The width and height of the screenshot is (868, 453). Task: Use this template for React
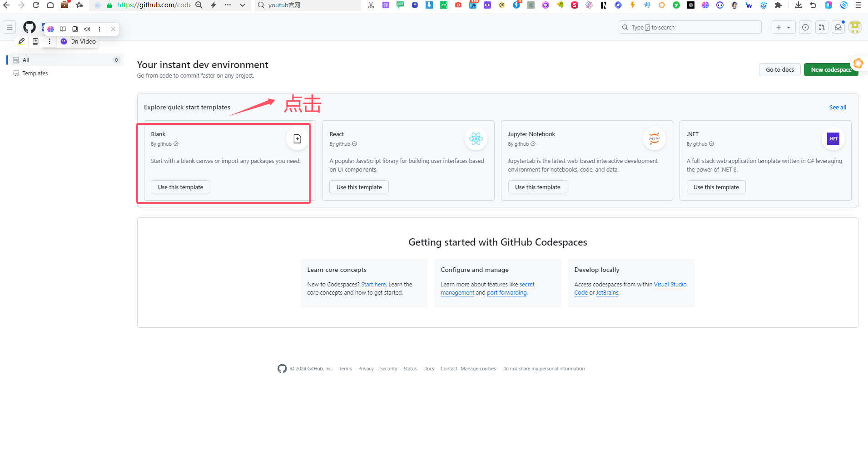pos(359,187)
